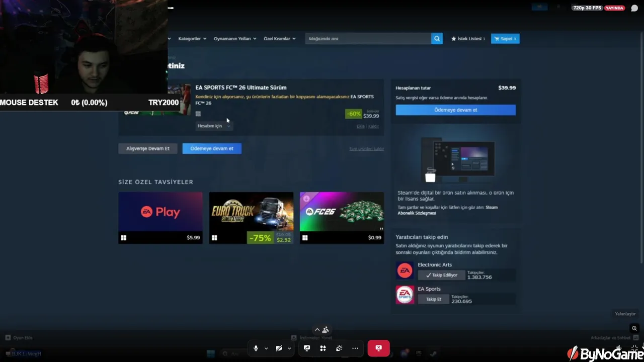Toggle the camera in call toolbar

pos(279,348)
